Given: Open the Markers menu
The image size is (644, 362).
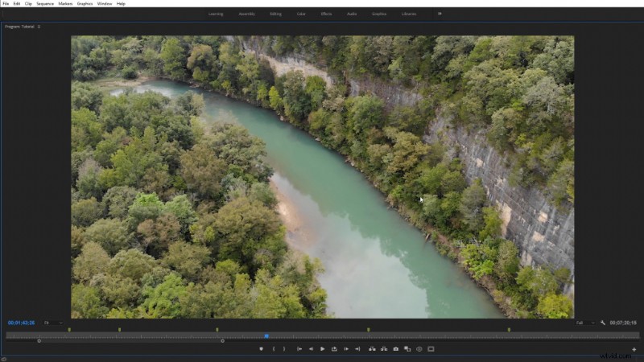Looking at the screenshot, I should point(65,4).
